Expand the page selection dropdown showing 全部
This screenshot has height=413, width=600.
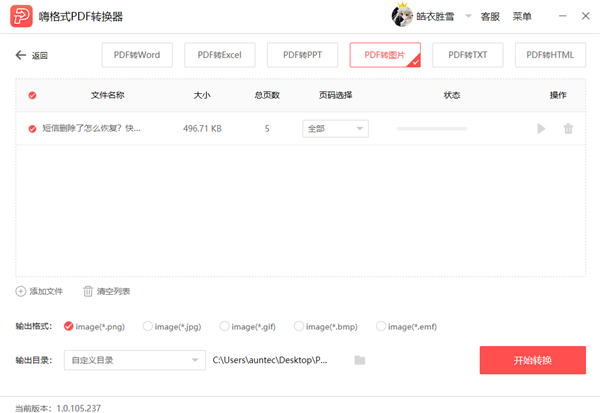(336, 129)
